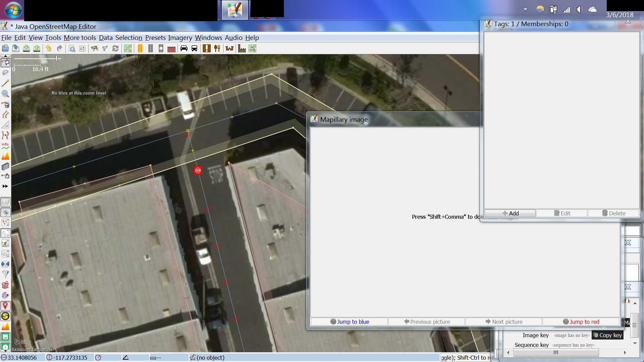This screenshot has width=644, height=362.
Task: Click the Jump to blue button
Action: coord(349,321)
